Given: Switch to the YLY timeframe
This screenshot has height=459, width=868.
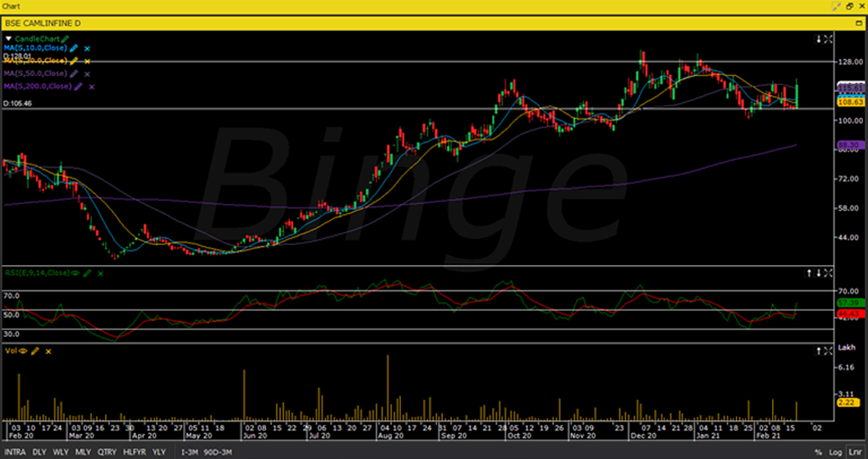Looking at the screenshot, I should 159,452.
